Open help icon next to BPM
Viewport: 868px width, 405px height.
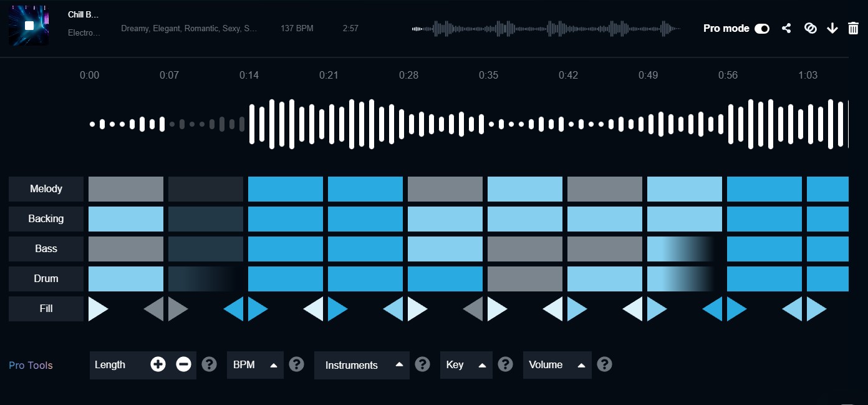pos(297,364)
